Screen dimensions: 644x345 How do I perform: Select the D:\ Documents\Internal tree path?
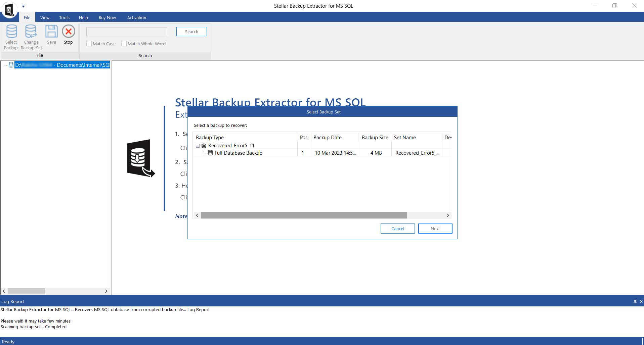pos(62,65)
